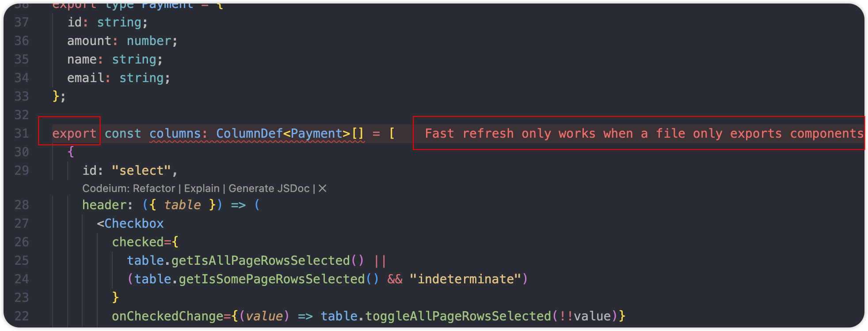Viewport: 868px width, 331px height.
Task: Click the email property in Payment type
Action: click(x=85, y=78)
